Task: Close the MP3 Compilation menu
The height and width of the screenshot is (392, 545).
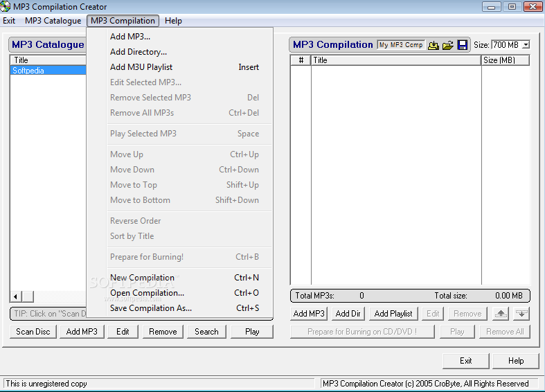Action: coord(123,21)
